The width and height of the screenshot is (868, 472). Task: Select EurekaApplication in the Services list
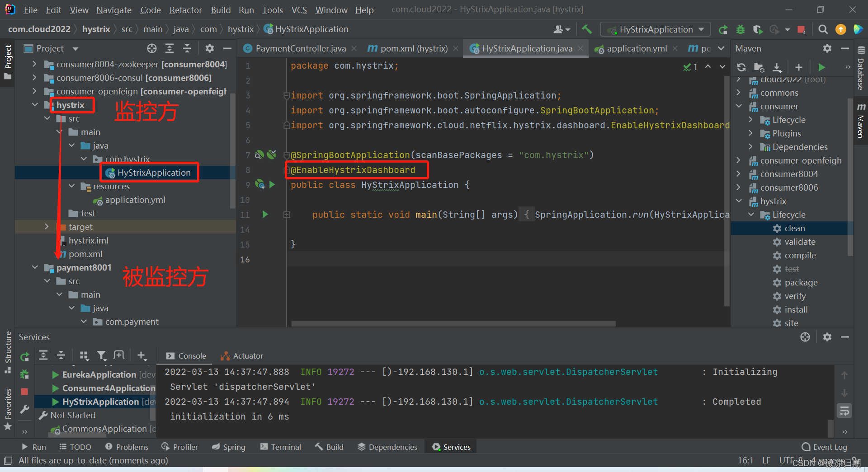pyautogui.click(x=99, y=374)
